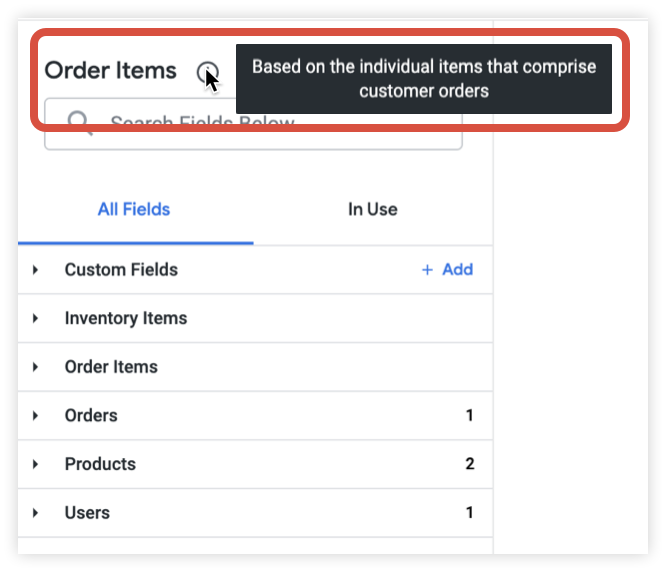Switch to the In Use tab
The width and height of the screenshot is (666, 572).
372,209
